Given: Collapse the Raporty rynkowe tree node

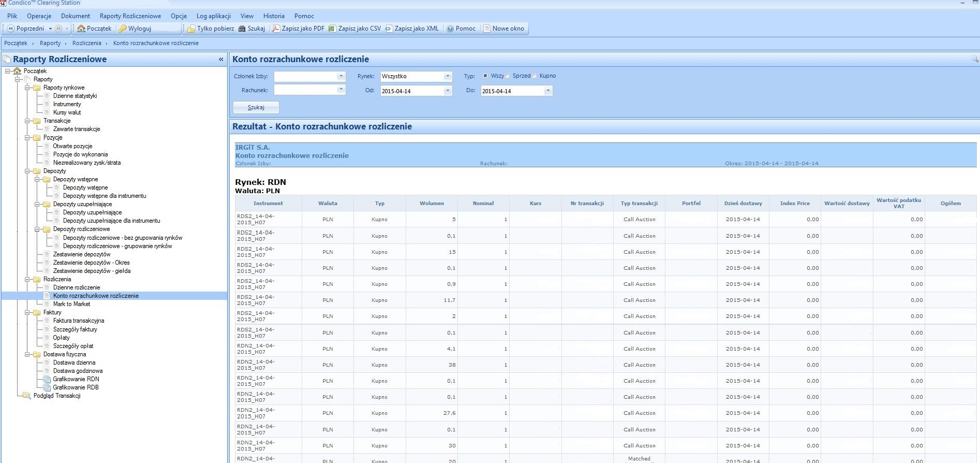Looking at the screenshot, I should 27,88.
